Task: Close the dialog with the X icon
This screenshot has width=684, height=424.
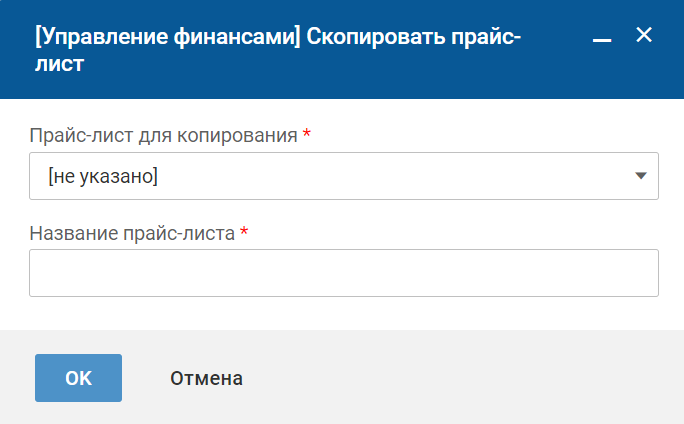Action: (644, 35)
